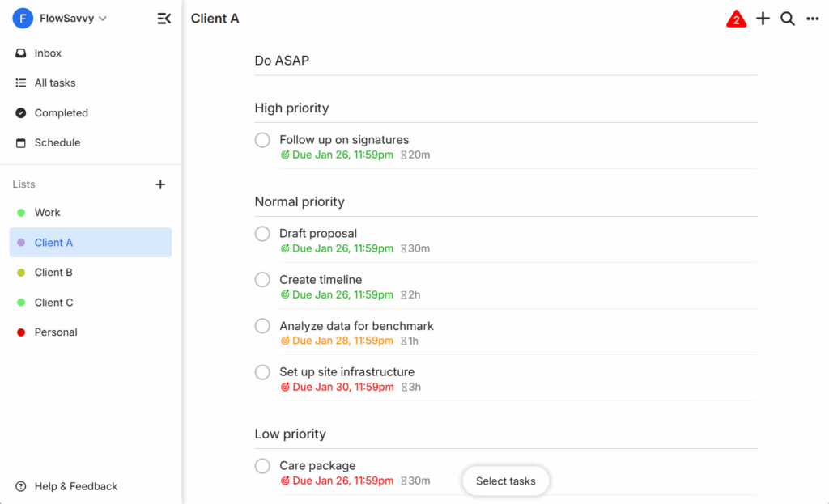The height and width of the screenshot is (504, 829).
Task: Open the more options menu
Action: 813,18
